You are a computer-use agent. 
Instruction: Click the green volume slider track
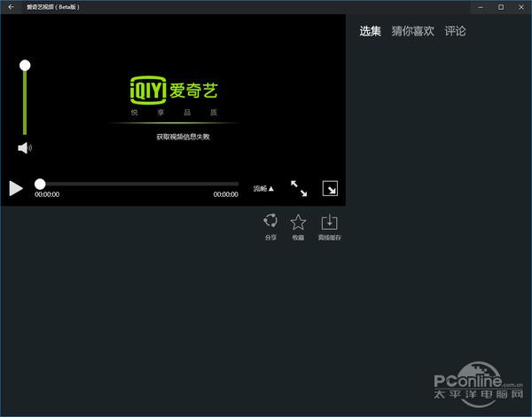pyautogui.click(x=25, y=103)
